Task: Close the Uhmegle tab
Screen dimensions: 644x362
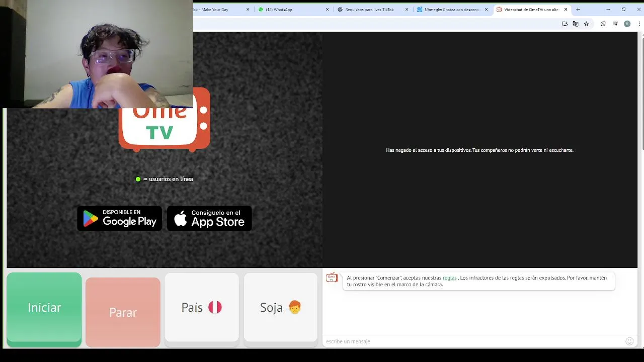Action: (486, 10)
